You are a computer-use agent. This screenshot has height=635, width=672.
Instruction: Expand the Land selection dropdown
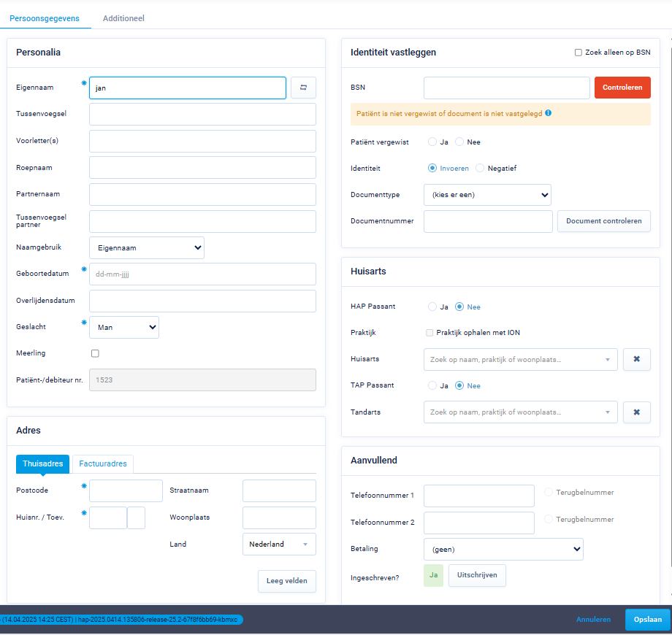tap(279, 544)
